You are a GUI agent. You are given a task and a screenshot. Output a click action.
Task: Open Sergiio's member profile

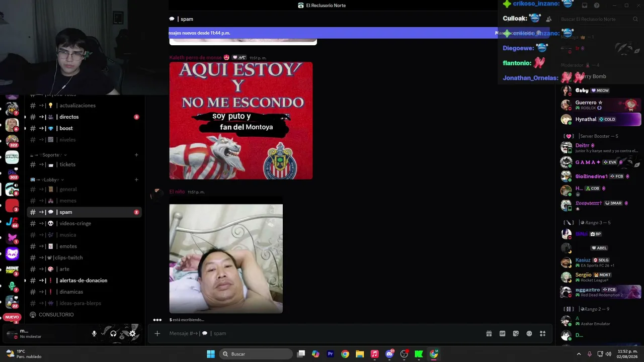pyautogui.click(x=601, y=277)
